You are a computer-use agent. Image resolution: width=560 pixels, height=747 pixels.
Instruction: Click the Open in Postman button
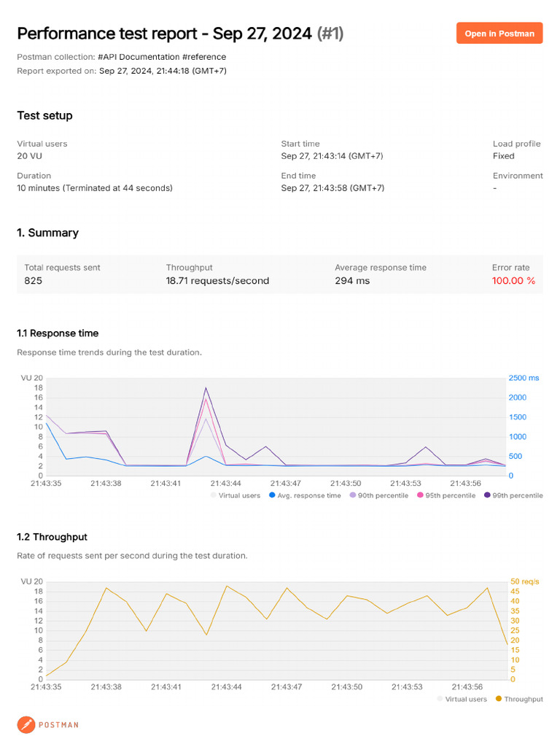tap(499, 34)
